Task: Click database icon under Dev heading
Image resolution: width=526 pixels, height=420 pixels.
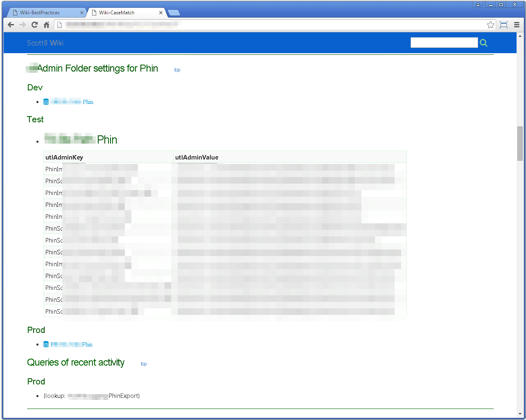Action: coord(46,102)
